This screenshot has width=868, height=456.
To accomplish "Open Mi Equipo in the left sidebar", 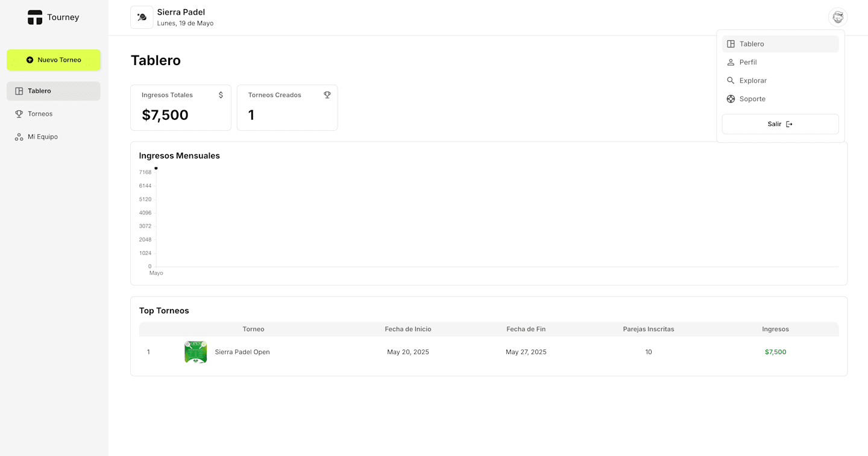I will click(x=54, y=137).
